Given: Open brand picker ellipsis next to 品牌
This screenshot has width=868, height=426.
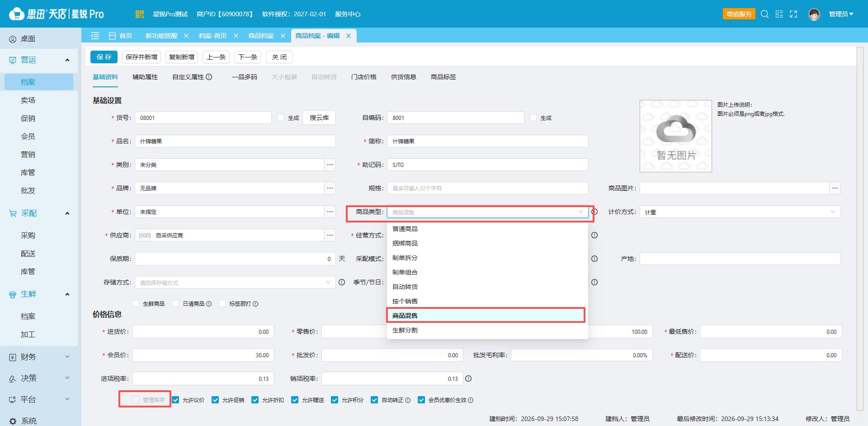Looking at the screenshot, I should (x=330, y=188).
